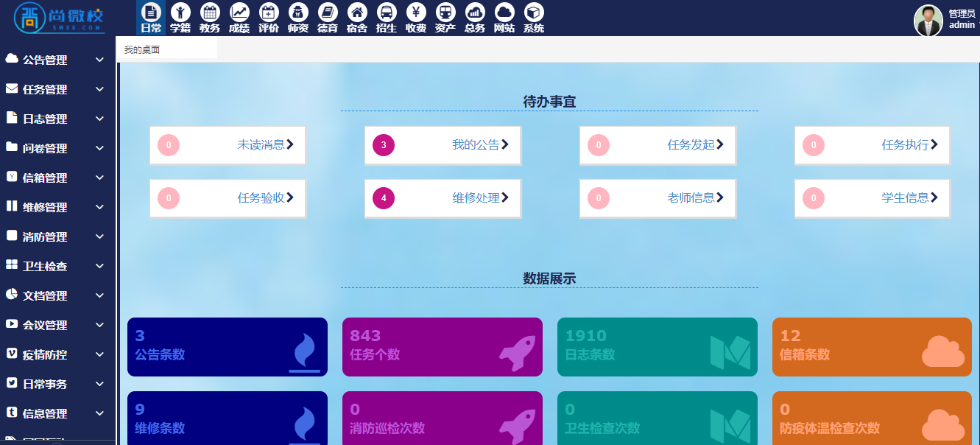Click the 卫生检查 grid icon in sidebar

pyautogui.click(x=12, y=265)
